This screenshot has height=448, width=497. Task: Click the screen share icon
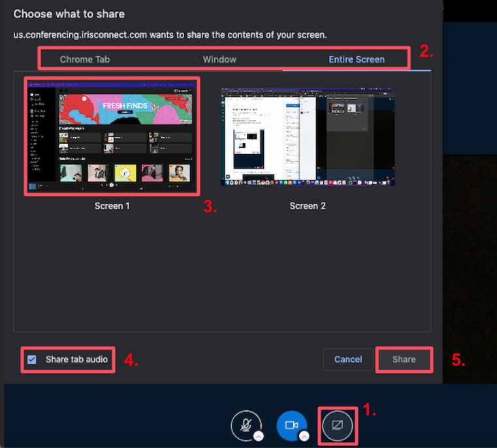(x=337, y=426)
